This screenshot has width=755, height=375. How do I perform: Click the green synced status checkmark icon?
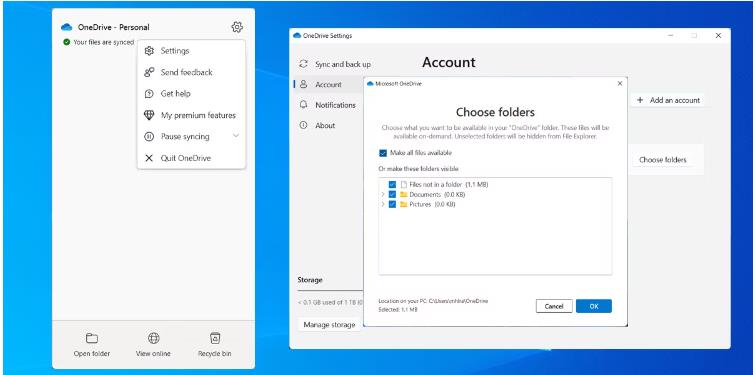pyautogui.click(x=66, y=42)
